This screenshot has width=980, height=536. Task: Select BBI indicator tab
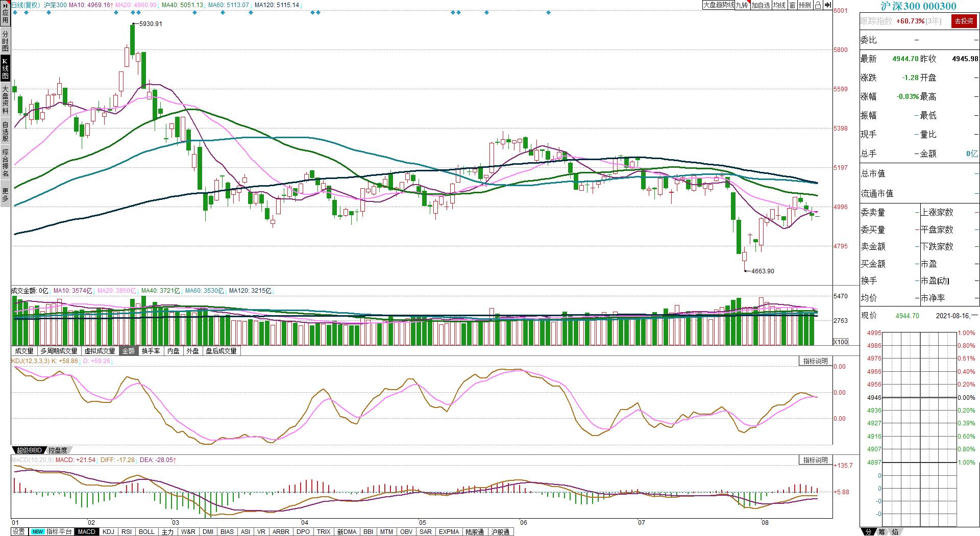(x=368, y=531)
